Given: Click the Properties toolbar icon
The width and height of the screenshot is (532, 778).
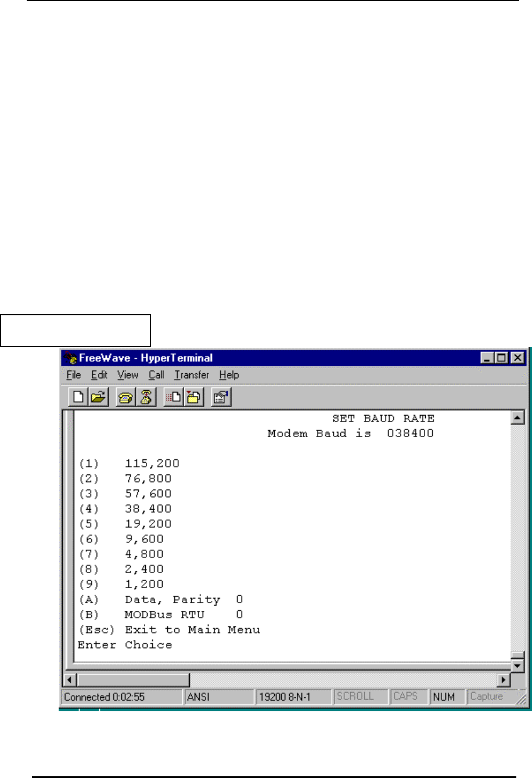Looking at the screenshot, I should coord(221,398).
